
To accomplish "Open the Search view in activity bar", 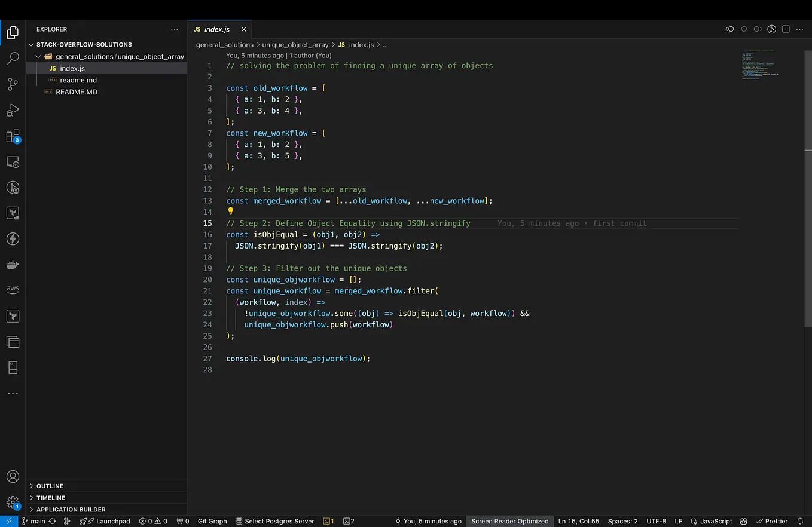I will (13, 59).
